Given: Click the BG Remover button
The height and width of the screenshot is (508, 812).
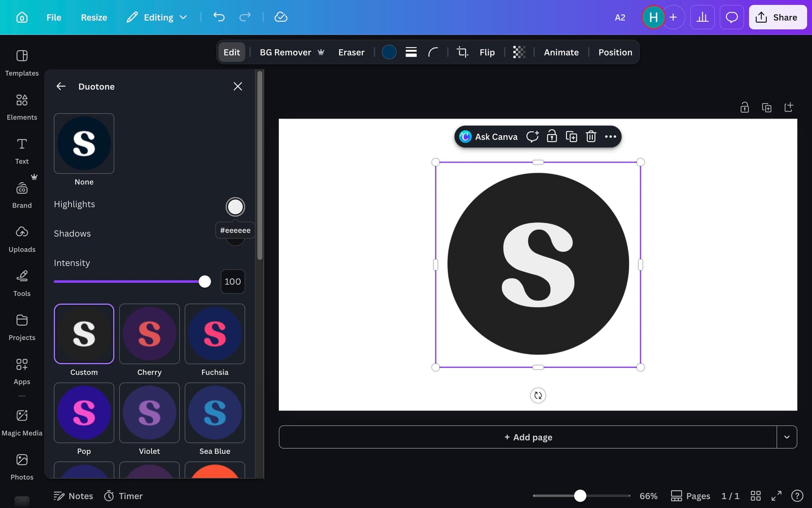Looking at the screenshot, I should [285, 52].
